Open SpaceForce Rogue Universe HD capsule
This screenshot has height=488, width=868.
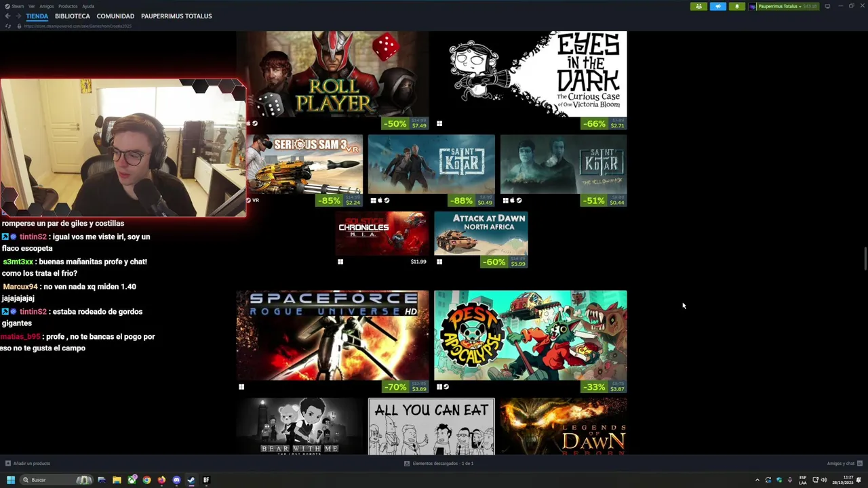coord(332,335)
